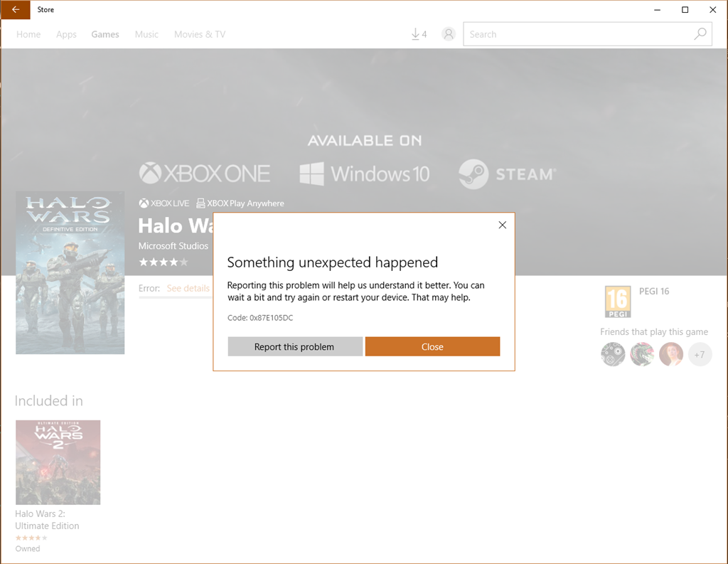
Task: Click the Included in section heading
Action: click(49, 401)
